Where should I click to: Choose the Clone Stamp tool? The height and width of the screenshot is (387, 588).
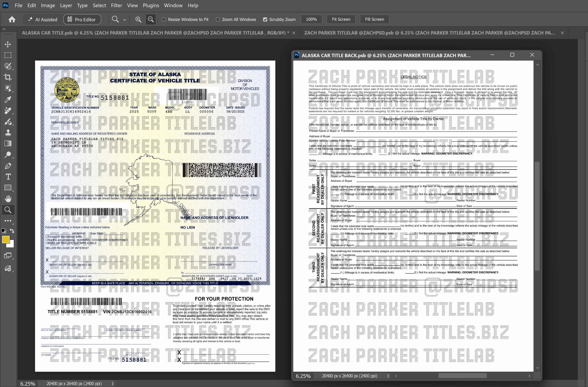click(8, 133)
